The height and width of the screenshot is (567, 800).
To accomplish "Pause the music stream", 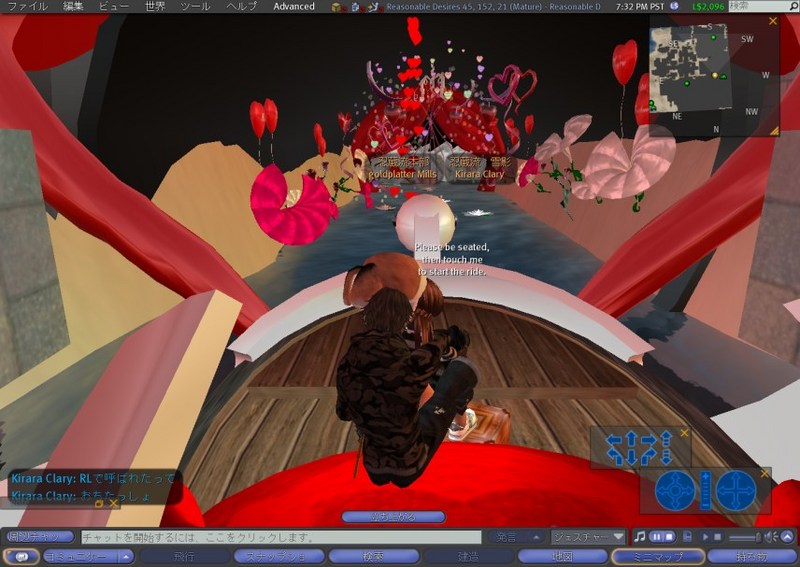I will coord(657,537).
